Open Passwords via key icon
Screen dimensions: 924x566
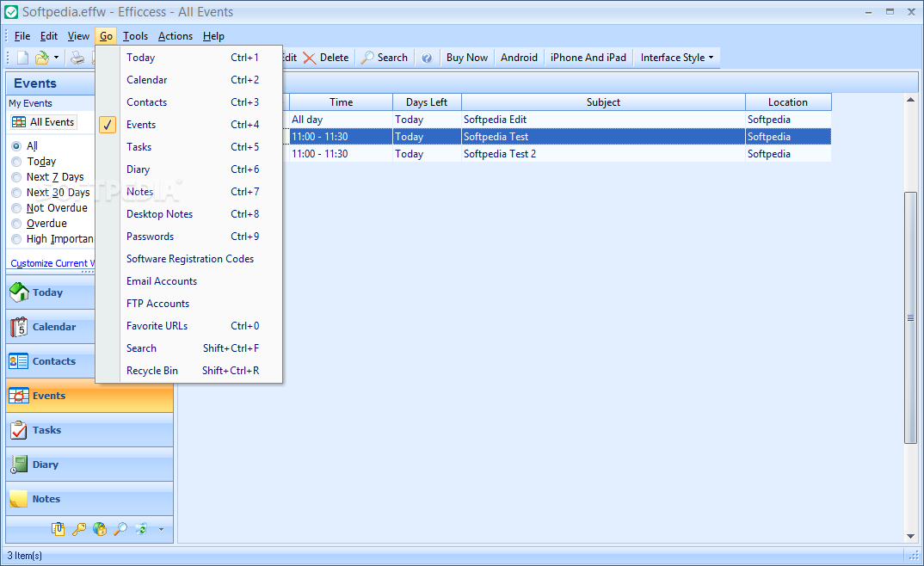(x=79, y=529)
